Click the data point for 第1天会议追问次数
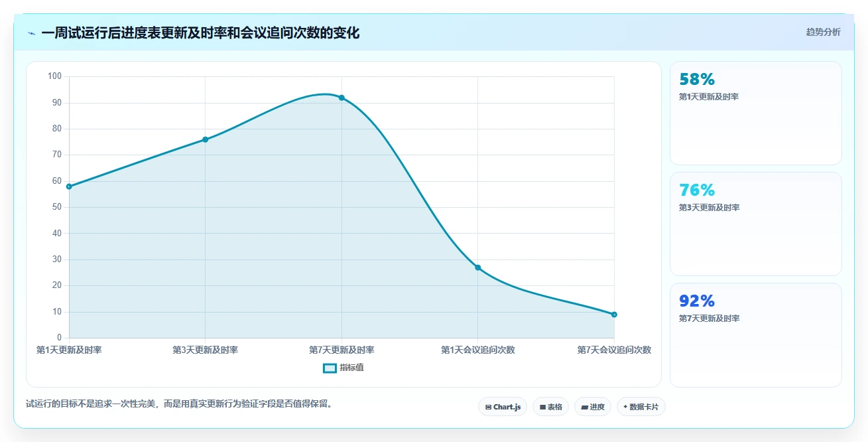 point(478,267)
